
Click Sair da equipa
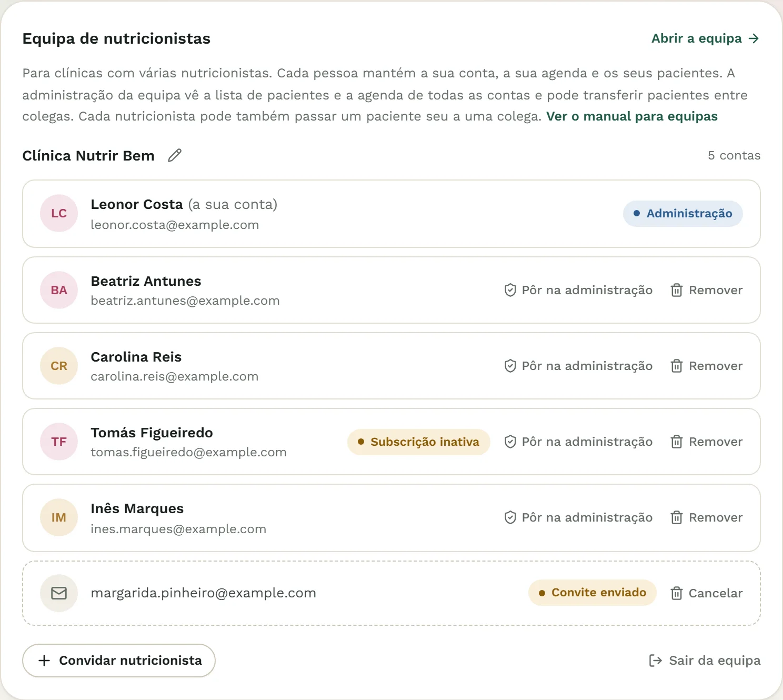pos(705,661)
